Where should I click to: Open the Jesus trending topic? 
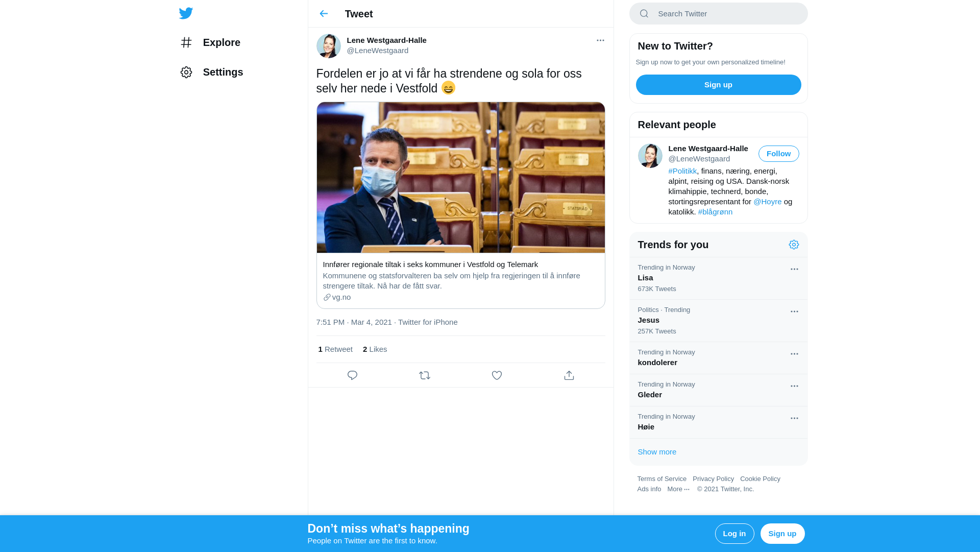point(718,321)
